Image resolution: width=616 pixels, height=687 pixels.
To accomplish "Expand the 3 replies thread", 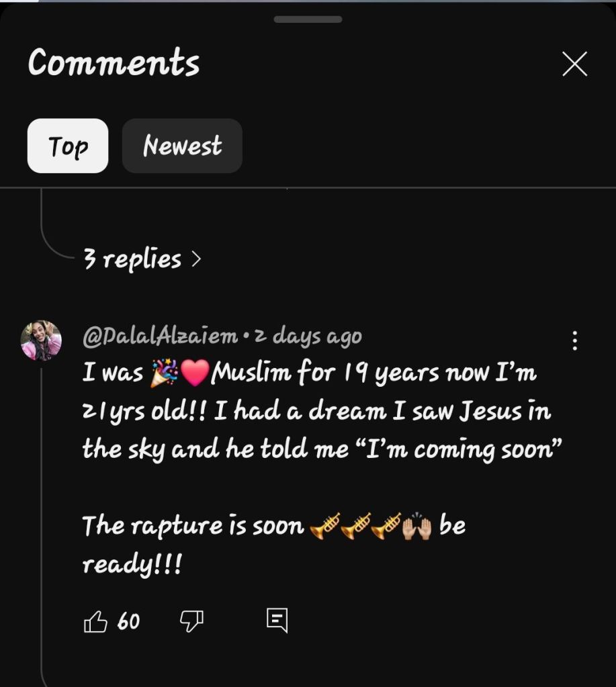I will (x=132, y=259).
